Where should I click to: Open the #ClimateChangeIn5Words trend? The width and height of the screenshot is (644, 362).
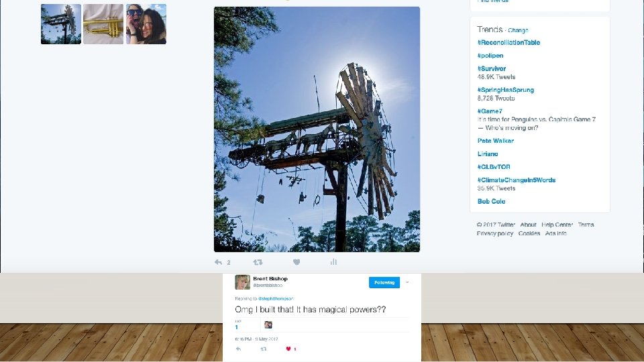pyautogui.click(x=517, y=180)
